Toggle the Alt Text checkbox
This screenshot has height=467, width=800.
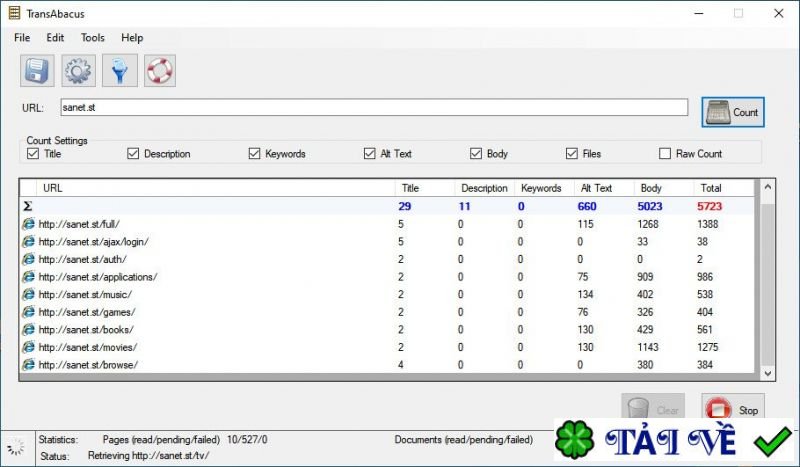(369, 154)
